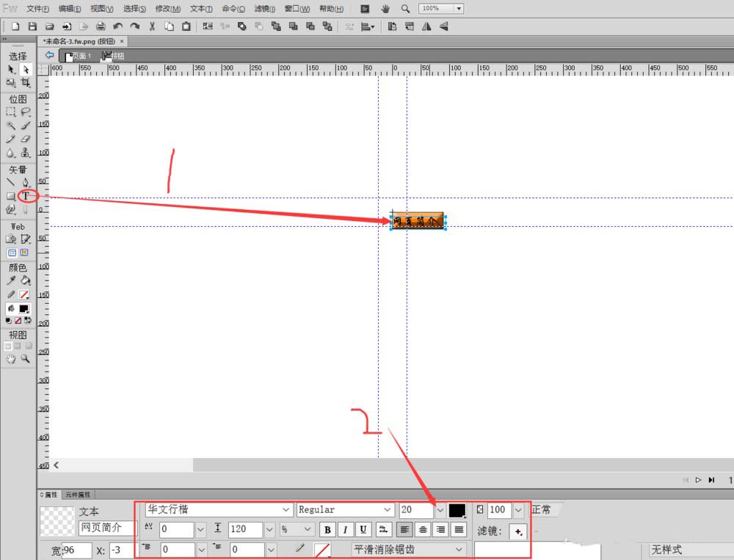The image size is (734, 560).
Task: Select the Hand tool in the toolbox
Action: pyautogui.click(x=11, y=359)
